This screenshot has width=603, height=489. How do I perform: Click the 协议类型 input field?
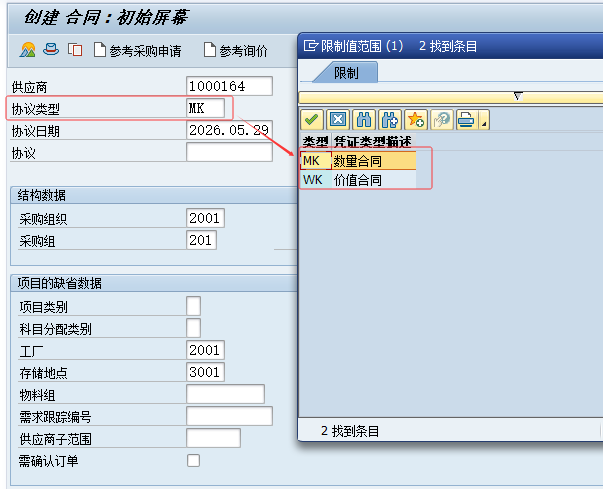(205, 108)
